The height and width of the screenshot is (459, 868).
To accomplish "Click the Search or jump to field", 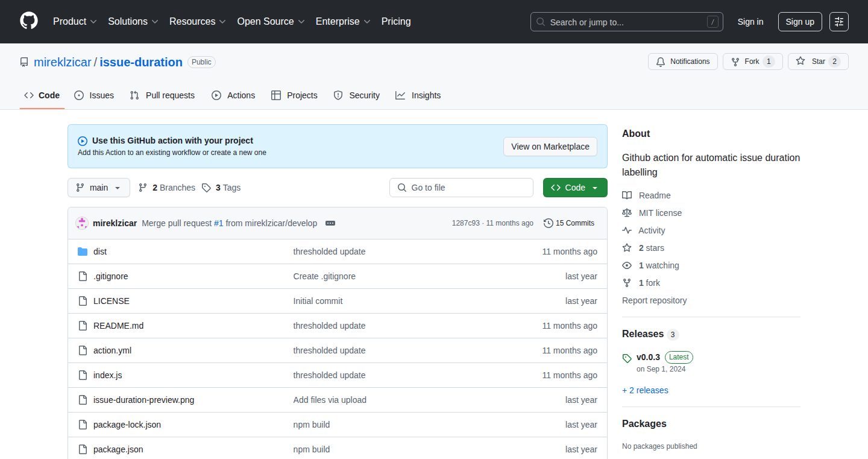I will [x=627, y=22].
